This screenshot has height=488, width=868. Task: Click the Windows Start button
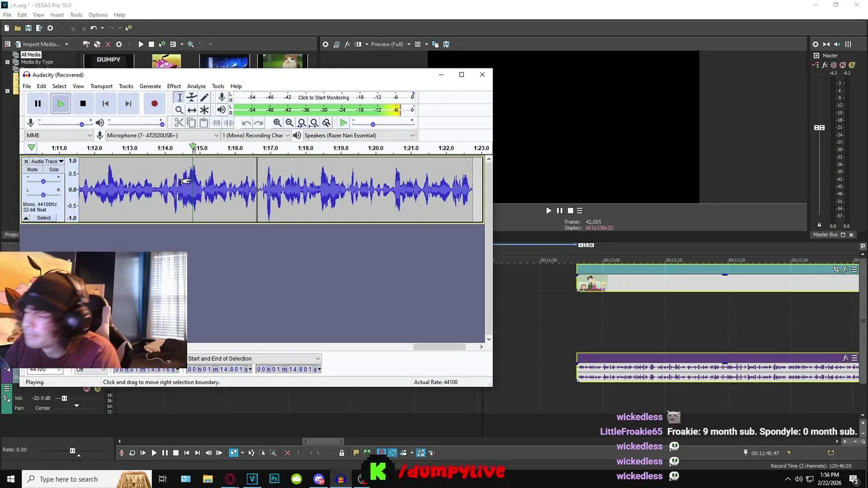point(11,479)
